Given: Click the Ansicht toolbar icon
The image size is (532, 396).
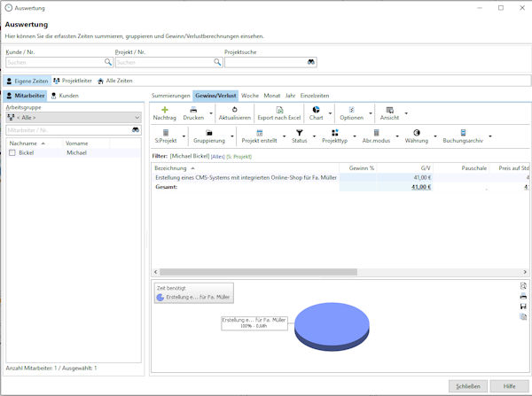Looking at the screenshot, I should pos(389,110).
